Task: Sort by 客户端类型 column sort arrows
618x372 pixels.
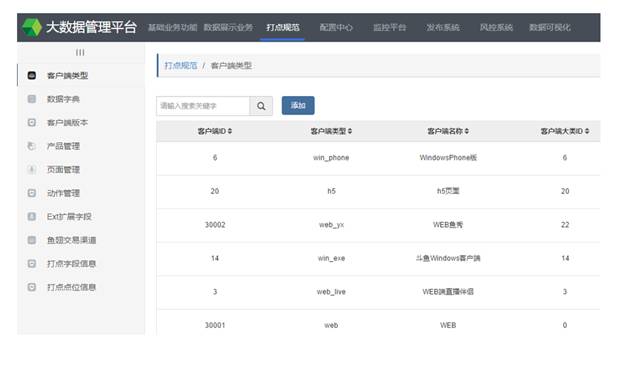Action: (x=350, y=131)
